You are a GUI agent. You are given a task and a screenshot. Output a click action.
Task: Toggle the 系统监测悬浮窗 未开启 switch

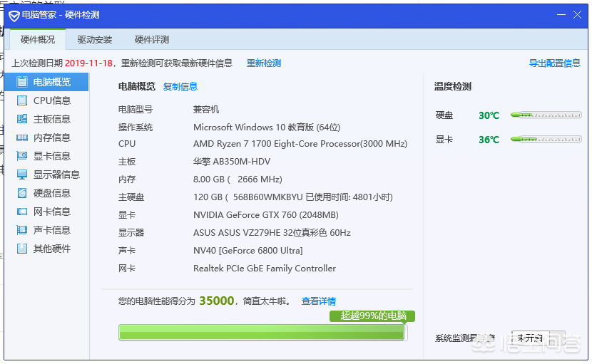coord(538,338)
